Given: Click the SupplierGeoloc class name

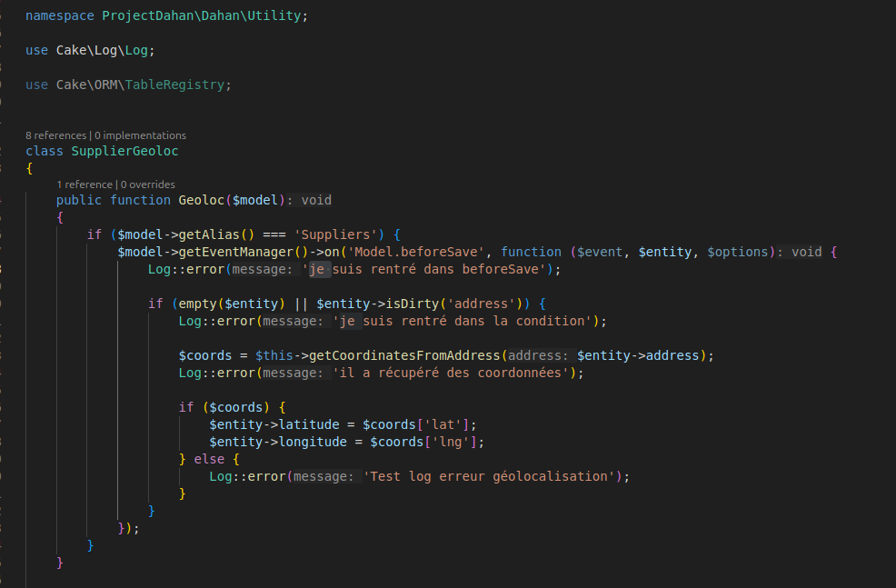Looking at the screenshot, I should (x=131, y=151).
